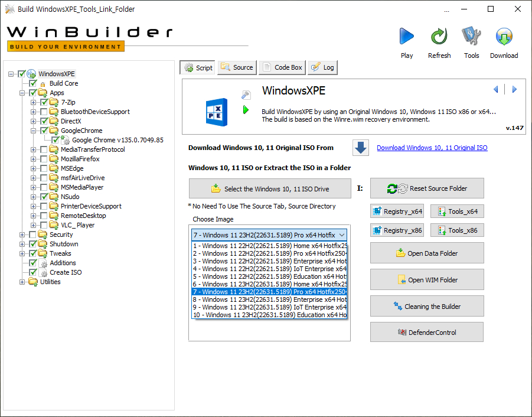Viewport: 532px width, 417px height.
Task: Click the Play build icon
Action: 406,36
